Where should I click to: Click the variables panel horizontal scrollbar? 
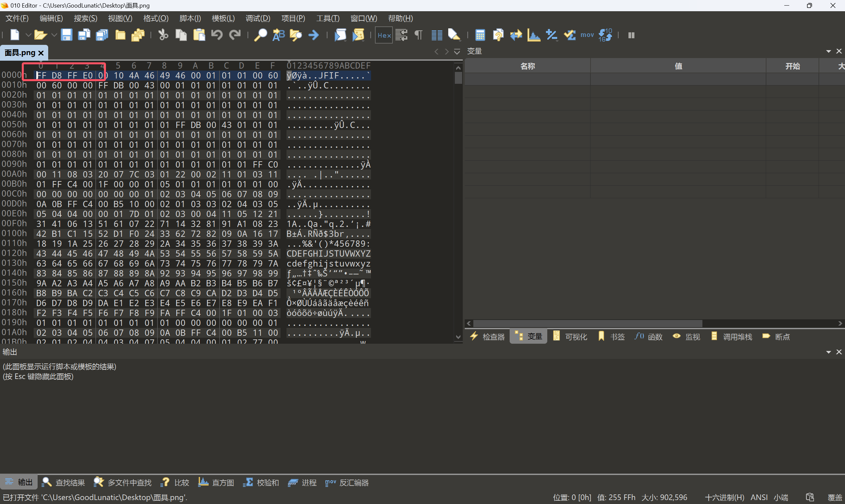click(x=588, y=324)
